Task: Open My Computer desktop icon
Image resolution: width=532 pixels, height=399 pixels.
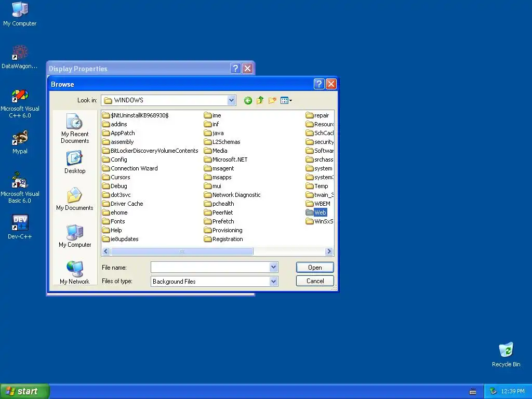Action: (x=20, y=14)
